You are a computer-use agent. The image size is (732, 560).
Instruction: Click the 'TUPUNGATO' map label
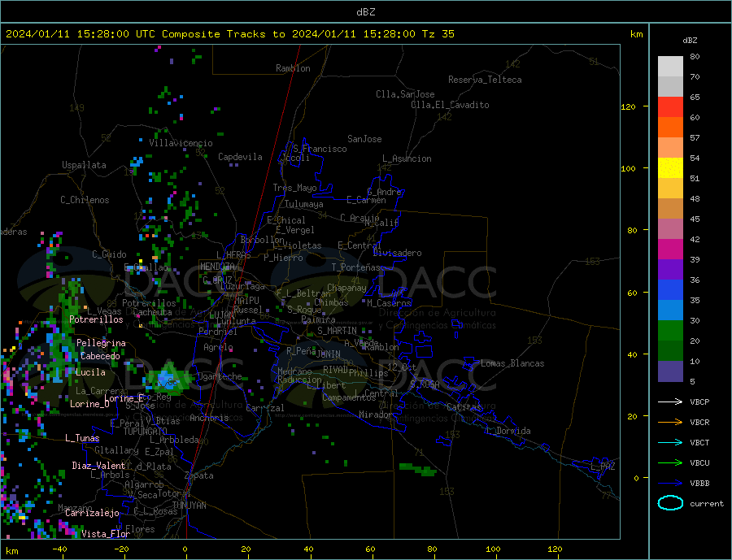145,432
